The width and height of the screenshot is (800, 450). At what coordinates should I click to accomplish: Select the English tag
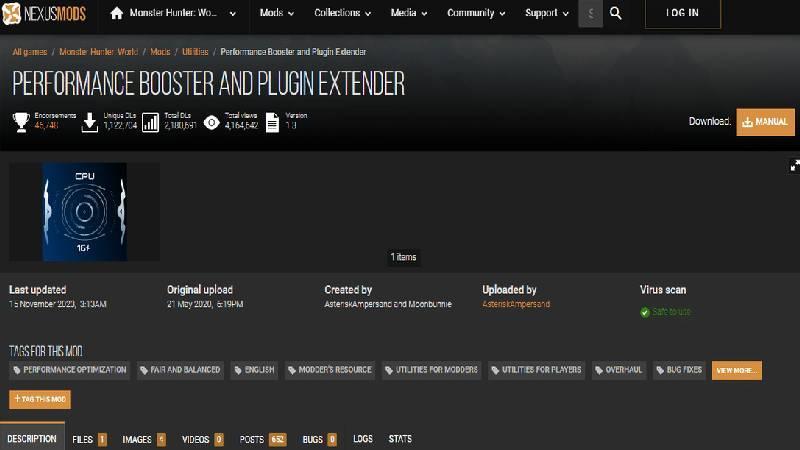click(254, 370)
